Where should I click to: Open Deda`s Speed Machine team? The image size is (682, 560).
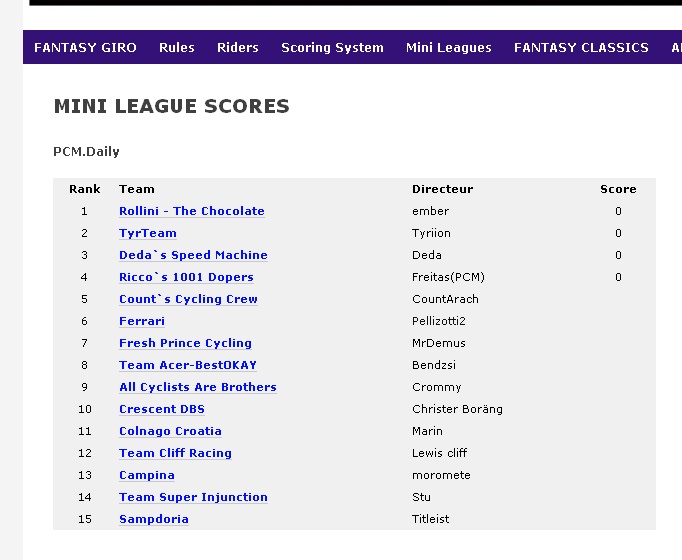point(193,255)
